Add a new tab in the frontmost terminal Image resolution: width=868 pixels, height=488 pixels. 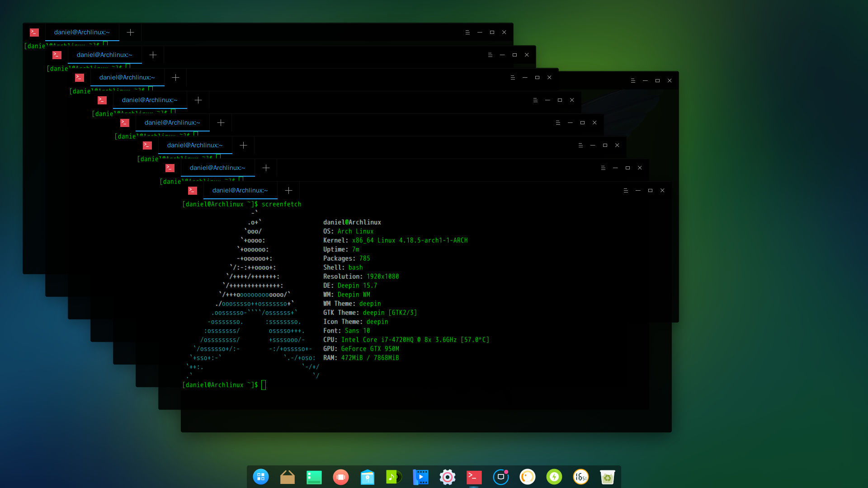(288, 191)
